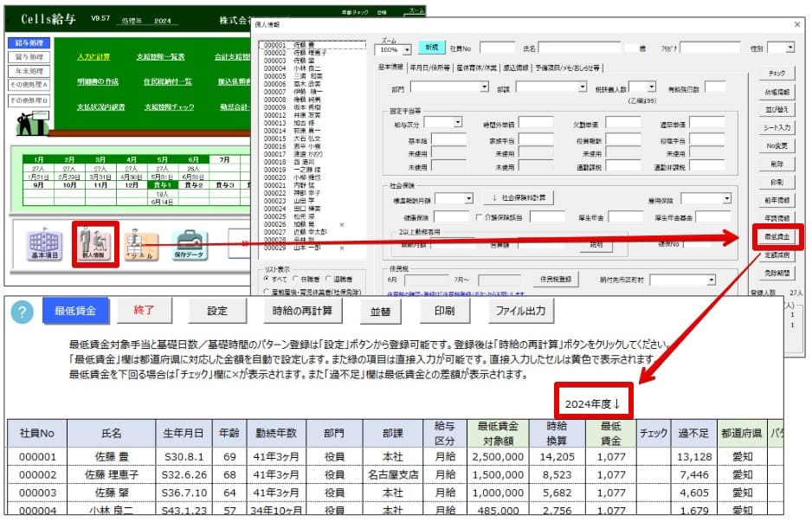The image size is (812, 522).
Task: Click the 最低賃金 button on right panel
Action: 776,236
